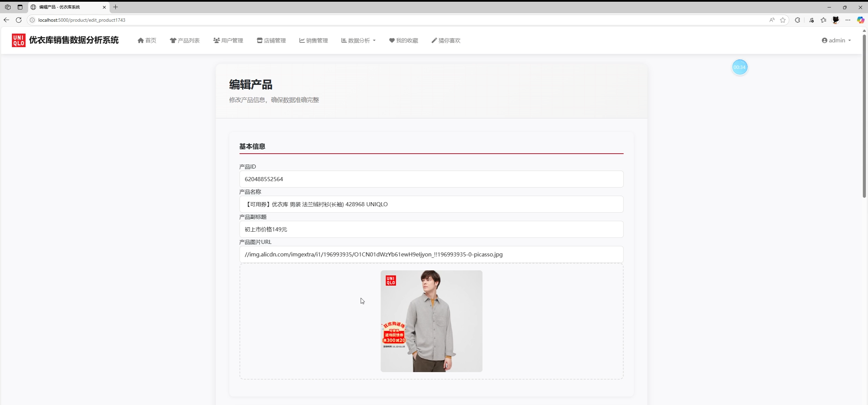Click the 产品图片URL input field
The width and height of the screenshot is (868, 405).
click(431, 254)
